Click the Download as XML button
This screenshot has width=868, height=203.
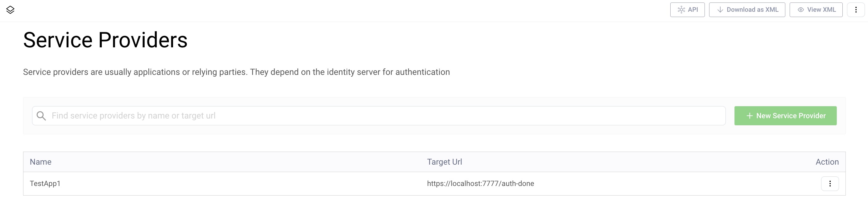point(747,10)
